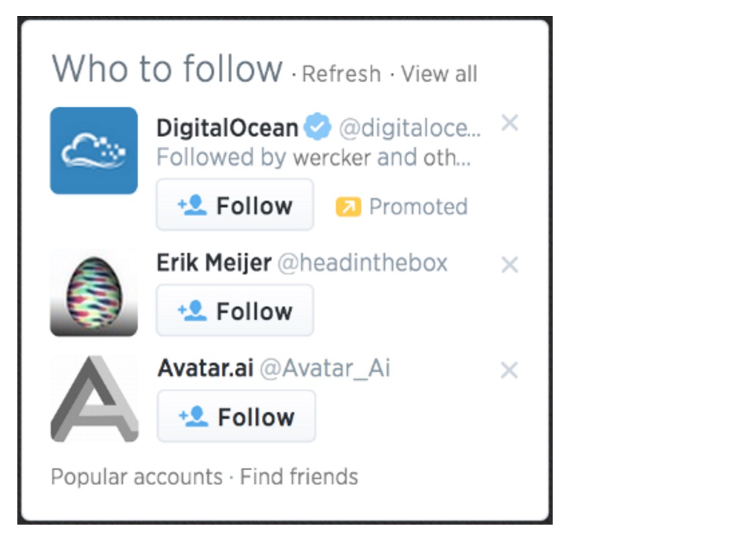Viewport: 756px width, 546px height.
Task: Click the orange Promoted arrow icon
Action: 348,207
